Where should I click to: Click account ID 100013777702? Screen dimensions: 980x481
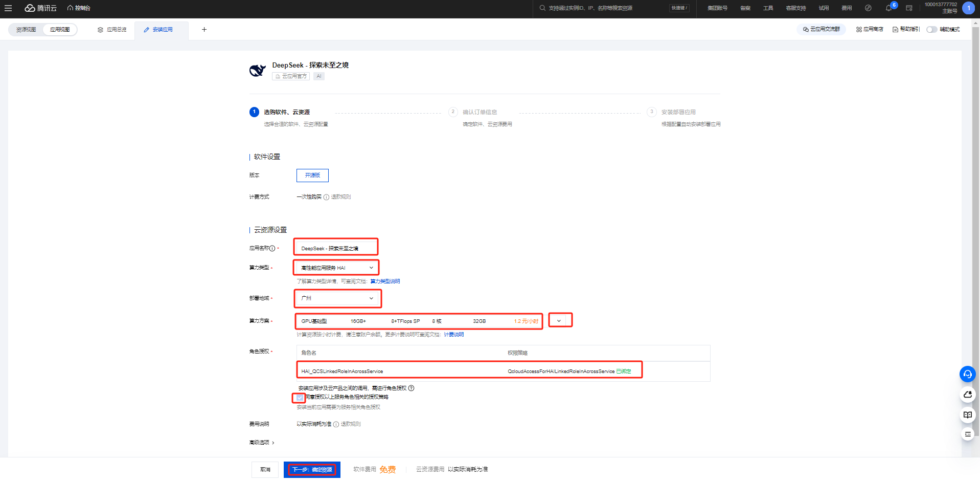click(941, 5)
